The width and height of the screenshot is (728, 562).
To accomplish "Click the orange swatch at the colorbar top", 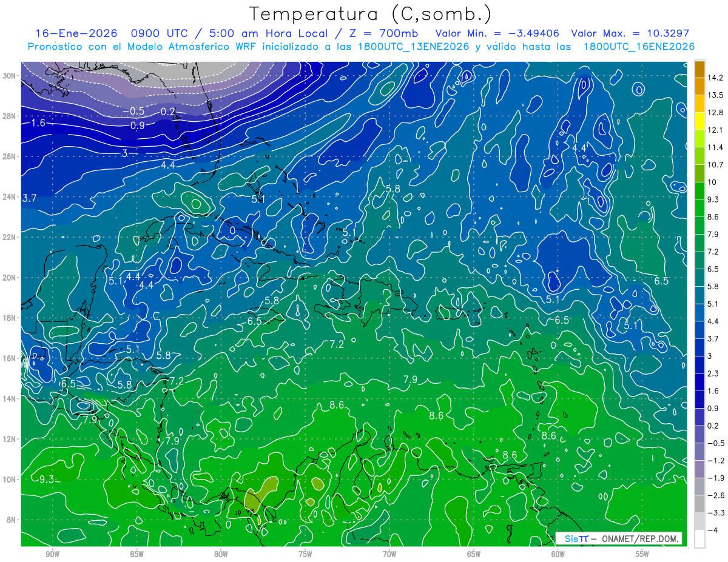I will 699,69.
